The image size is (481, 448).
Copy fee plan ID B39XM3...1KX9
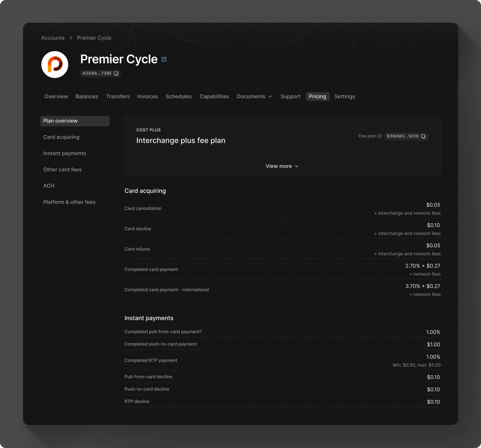423,136
